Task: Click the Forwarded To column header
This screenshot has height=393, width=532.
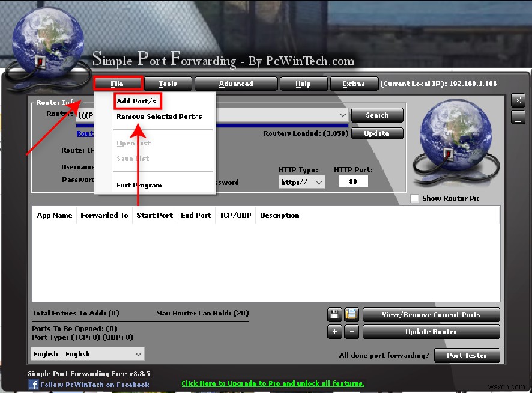Action: point(104,215)
